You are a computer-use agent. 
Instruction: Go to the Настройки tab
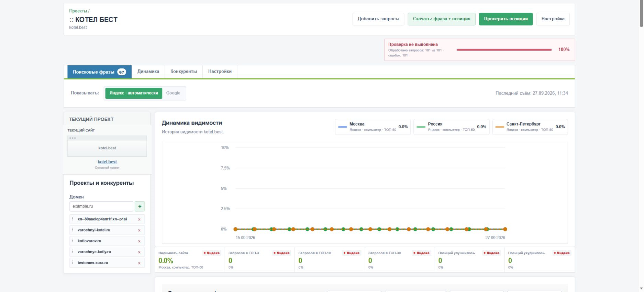coord(220,72)
